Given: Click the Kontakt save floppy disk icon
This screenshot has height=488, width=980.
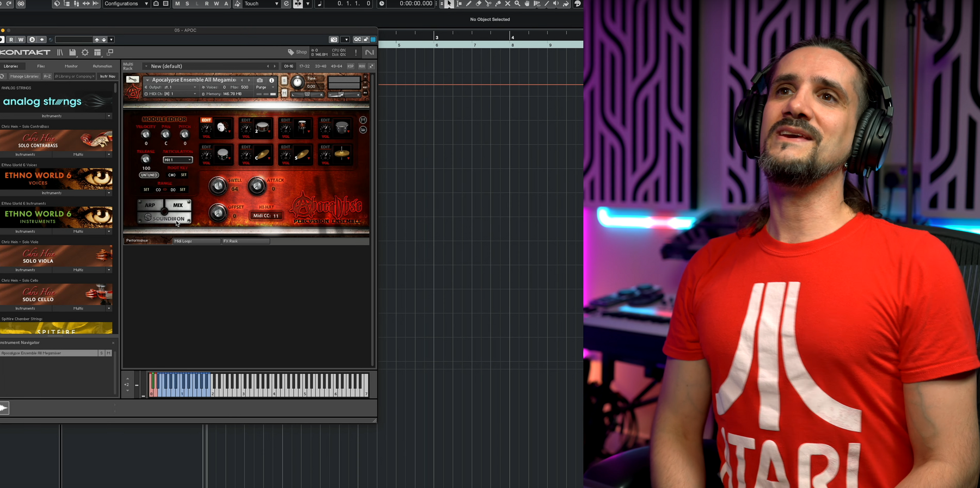Looking at the screenshot, I should [72, 52].
